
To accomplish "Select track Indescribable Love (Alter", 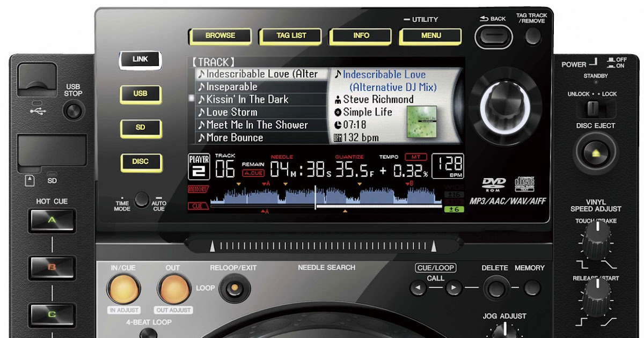I will [x=261, y=74].
